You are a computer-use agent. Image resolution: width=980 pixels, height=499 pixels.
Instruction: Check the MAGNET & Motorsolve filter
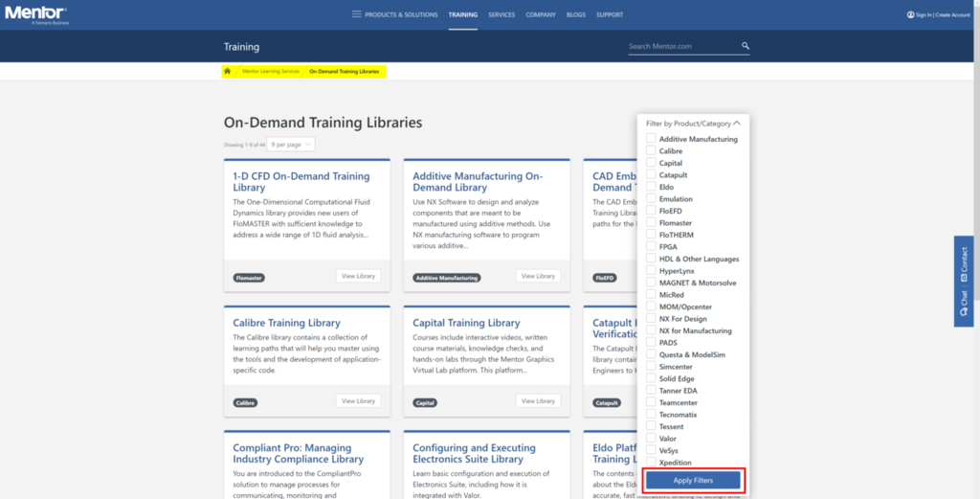click(x=651, y=283)
